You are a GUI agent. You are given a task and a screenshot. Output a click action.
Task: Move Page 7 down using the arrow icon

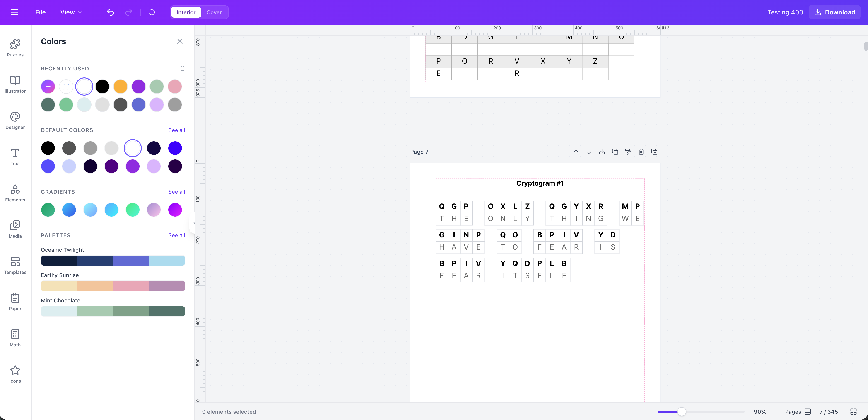[x=589, y=152]
